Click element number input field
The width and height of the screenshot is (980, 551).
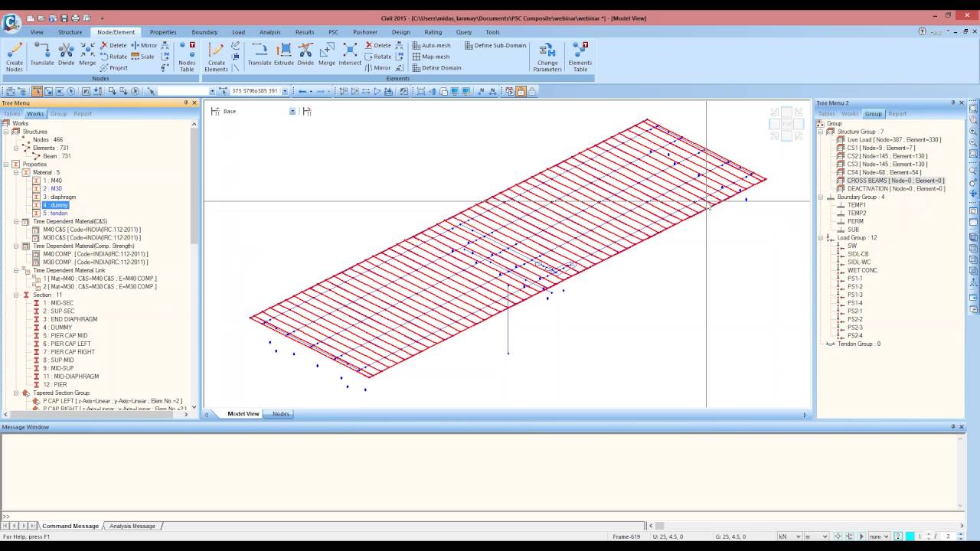tap(256, 91)
